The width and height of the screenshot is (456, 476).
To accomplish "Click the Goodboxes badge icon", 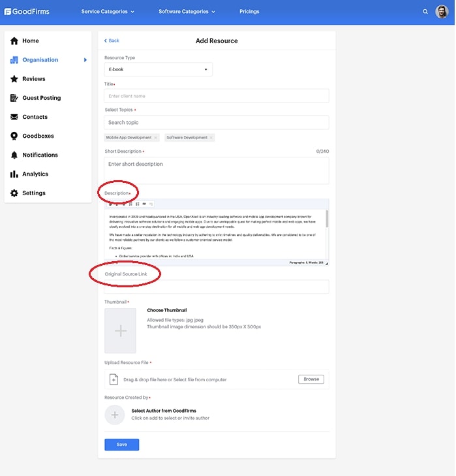I will [x=14, y=136].
